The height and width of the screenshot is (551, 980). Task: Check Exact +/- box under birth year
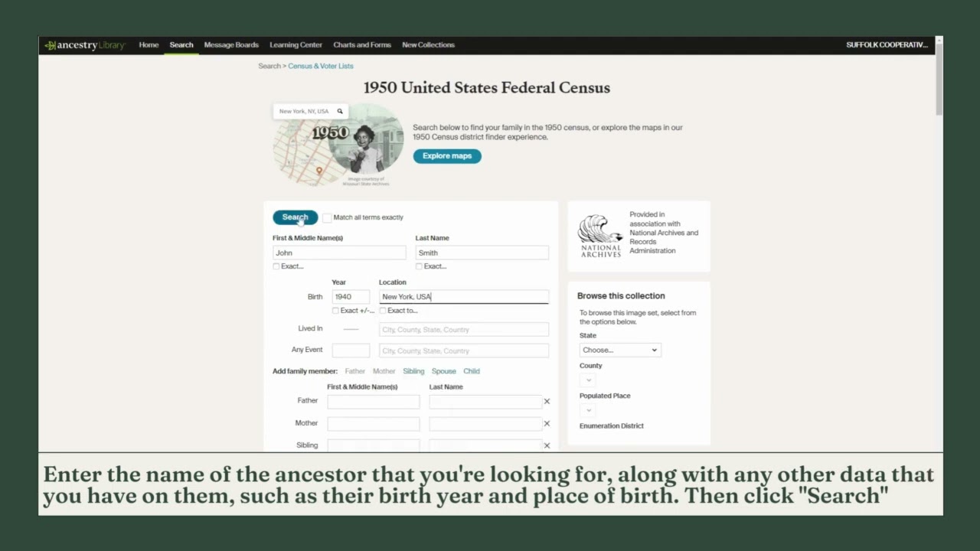click(335, 311)
